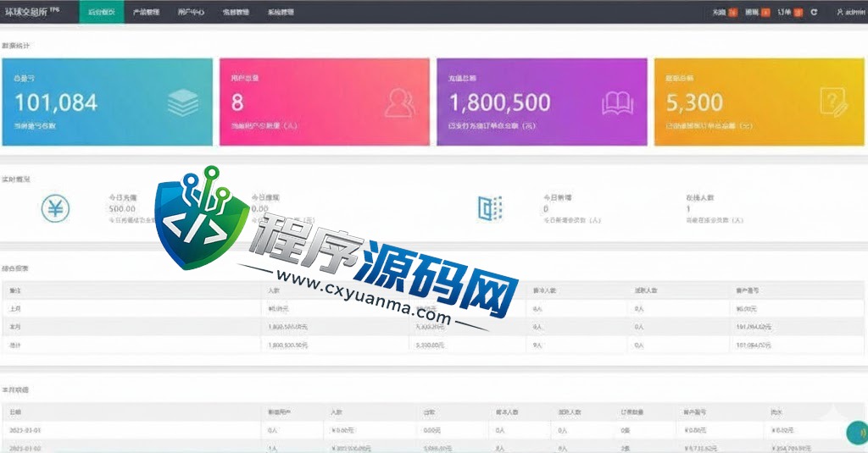868x453 pixels.
Task: Click the teal floating round button at bottom right
Action: tap(858, 433)
